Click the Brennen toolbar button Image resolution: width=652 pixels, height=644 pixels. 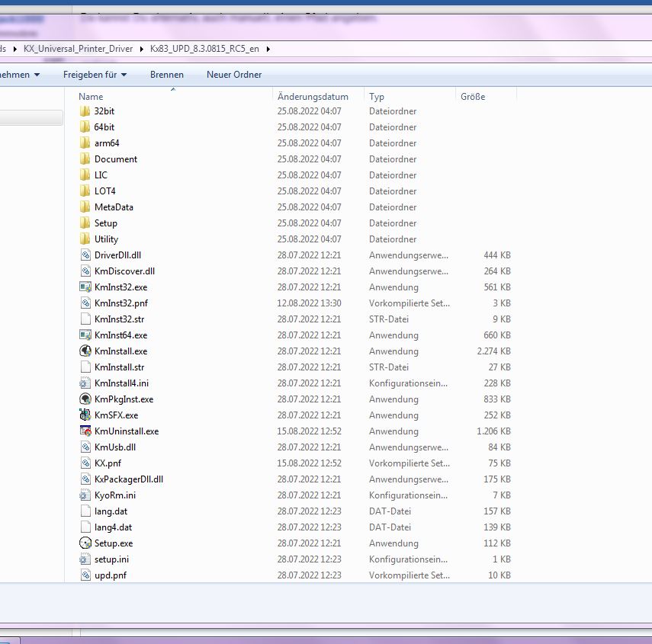pyautogui.click(x=167, y=75)
